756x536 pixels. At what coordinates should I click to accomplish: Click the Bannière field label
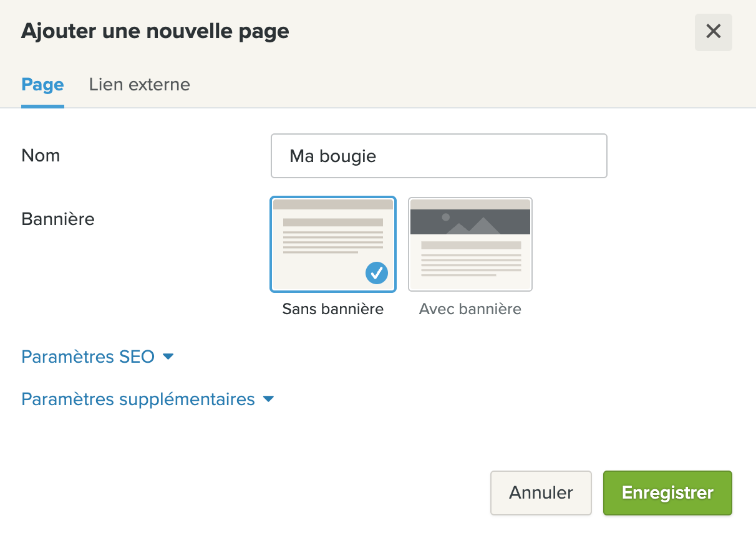tap(58, 219)
